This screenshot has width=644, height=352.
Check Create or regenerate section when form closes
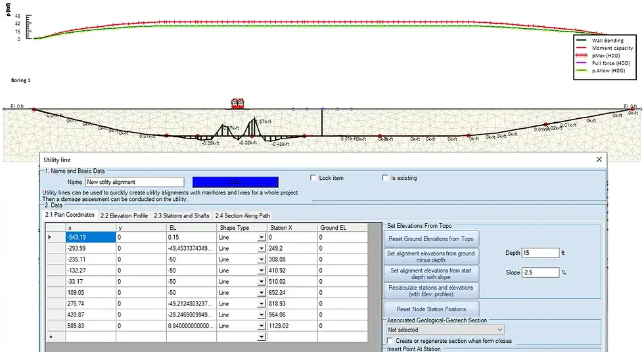click(390, 341)
